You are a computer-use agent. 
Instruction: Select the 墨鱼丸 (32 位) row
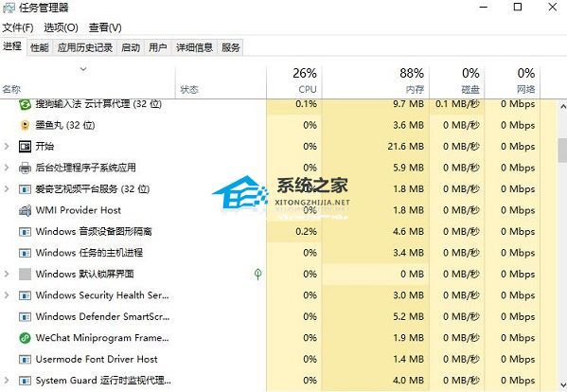click(x=278, y=126)
